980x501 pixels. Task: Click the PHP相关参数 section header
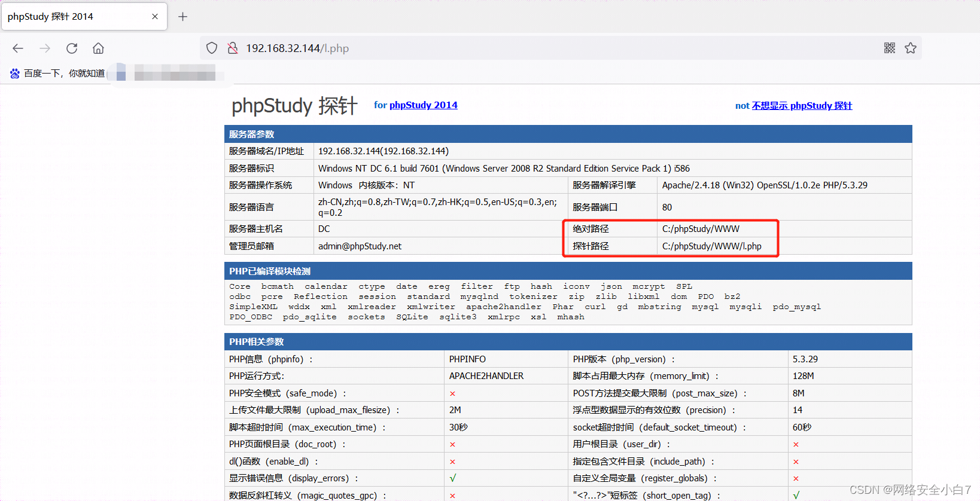point(568,341)
